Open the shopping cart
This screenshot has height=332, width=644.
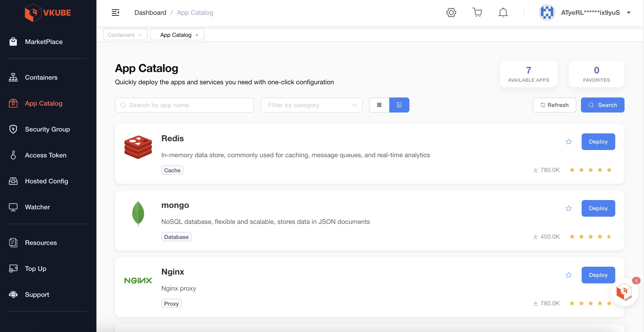pos(477,12)
